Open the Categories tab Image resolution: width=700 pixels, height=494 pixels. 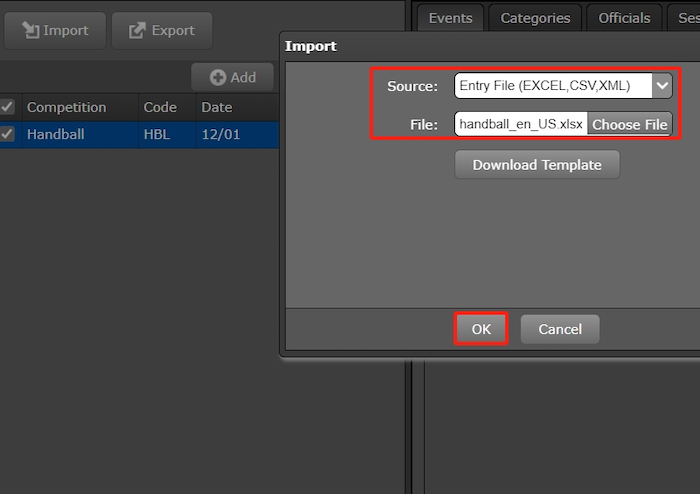click(x=535, y=17)
